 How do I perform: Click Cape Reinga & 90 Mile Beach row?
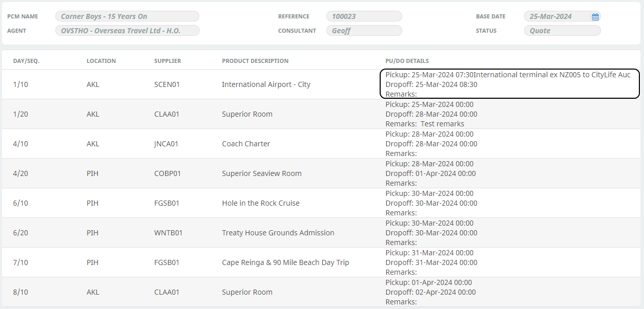(285, 262)
